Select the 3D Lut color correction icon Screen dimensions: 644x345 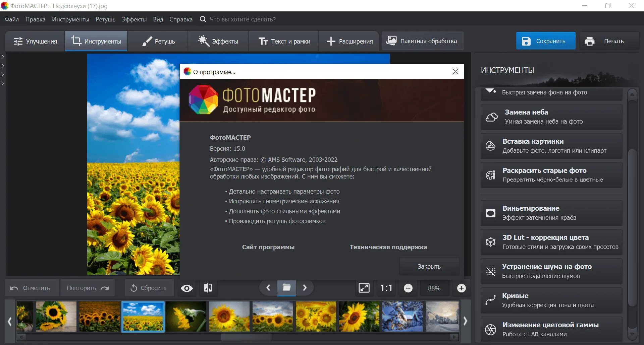point(490,242)
